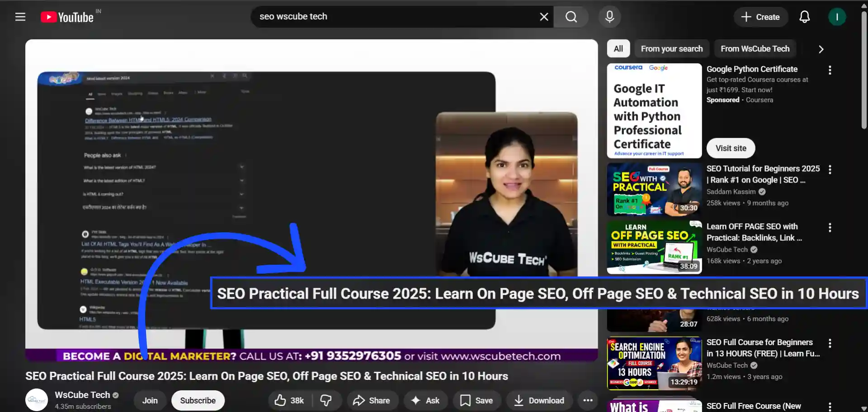The height and width of the screenshot is (412, 868).
Task: Start voice search with microphone
Action: tap(609, 17)
